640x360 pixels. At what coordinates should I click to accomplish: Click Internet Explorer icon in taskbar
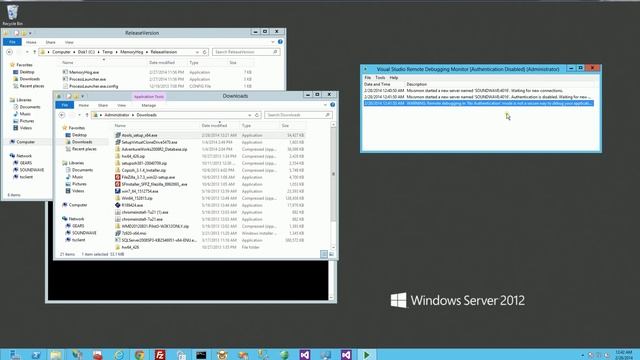[x=119, y=355]
